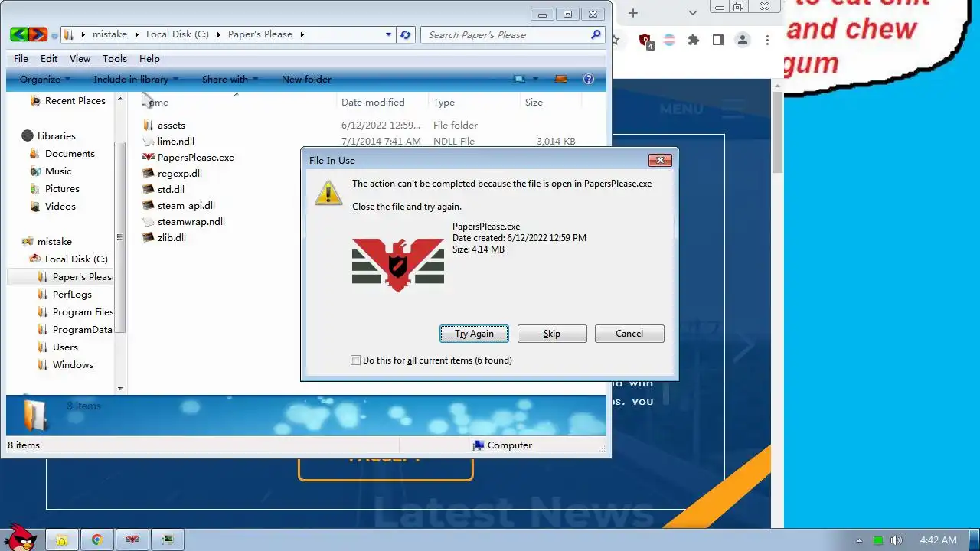Toggle Chrome side panel icon
Screen dimensions: 980x551
click(717, 40)
